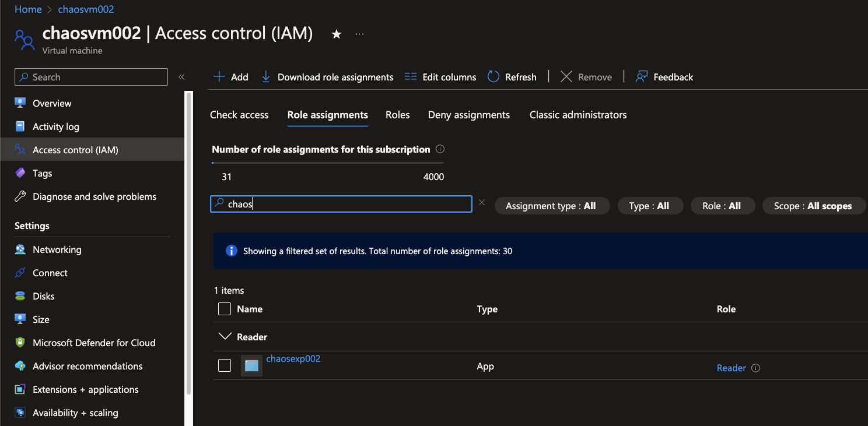868x426 pixels.
Task: Check the chaosexp002 row checkbox
Action: tap(225, 365)
